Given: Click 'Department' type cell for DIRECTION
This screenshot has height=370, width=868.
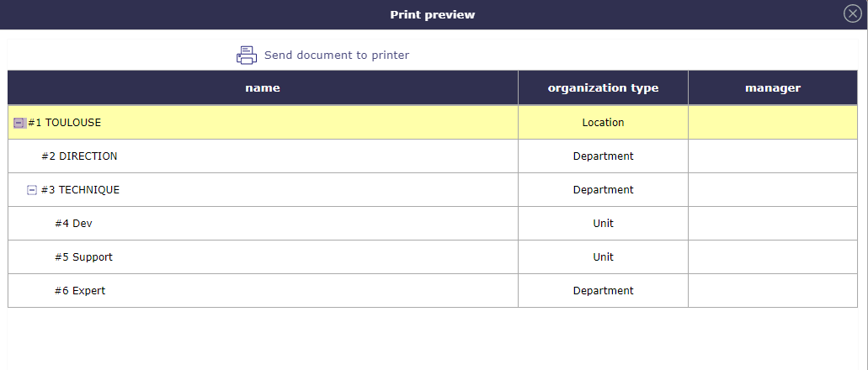Looking at the screenshot, I should tap(603, 156).
